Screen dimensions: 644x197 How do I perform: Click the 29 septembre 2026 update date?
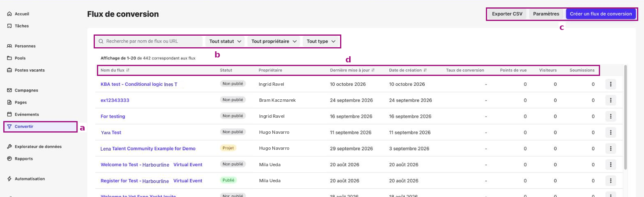coord(352,149)
